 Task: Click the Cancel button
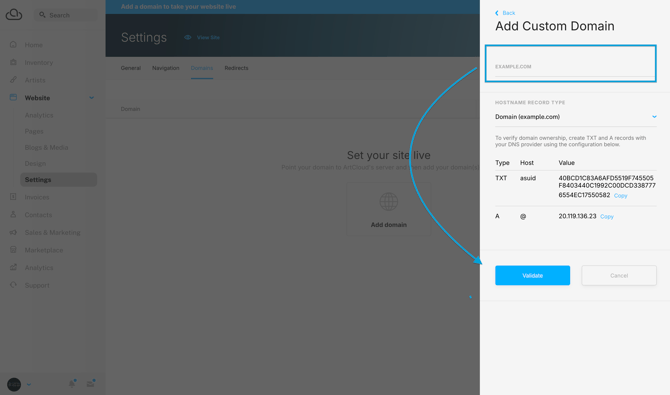(619, 275)
